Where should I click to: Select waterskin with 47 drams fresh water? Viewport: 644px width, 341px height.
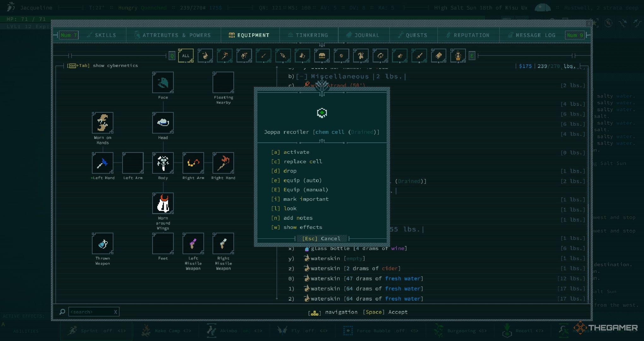[437, 279]
